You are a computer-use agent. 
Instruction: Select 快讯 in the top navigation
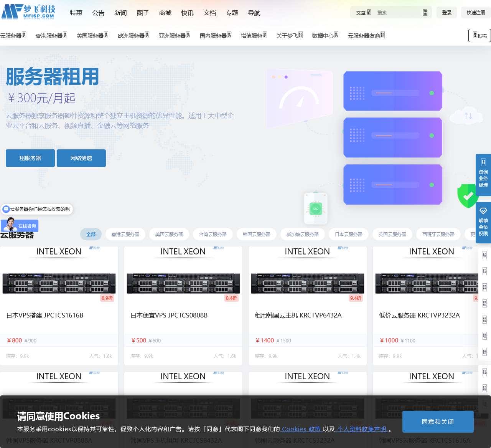pyautogui.click(x=187, y=13)
